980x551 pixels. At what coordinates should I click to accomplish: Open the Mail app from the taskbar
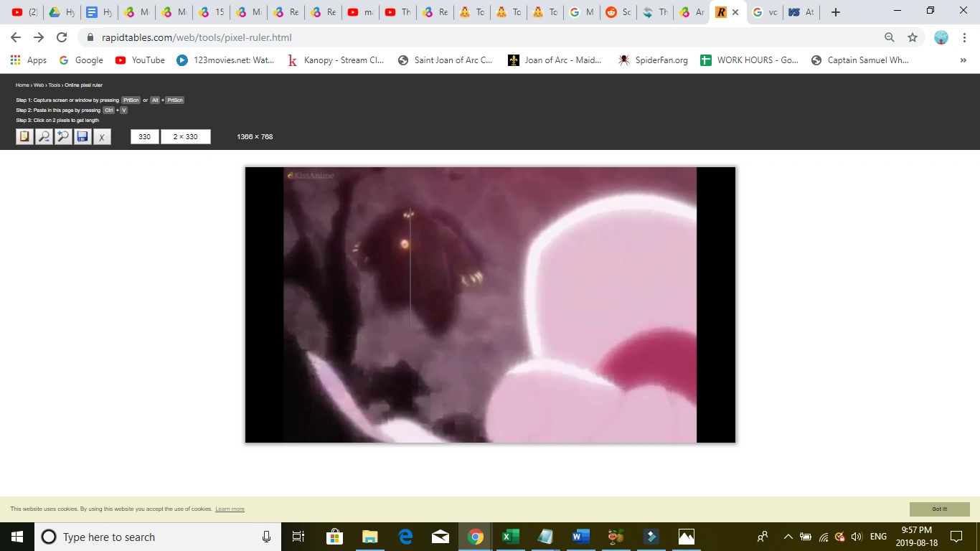coord(440,537)
